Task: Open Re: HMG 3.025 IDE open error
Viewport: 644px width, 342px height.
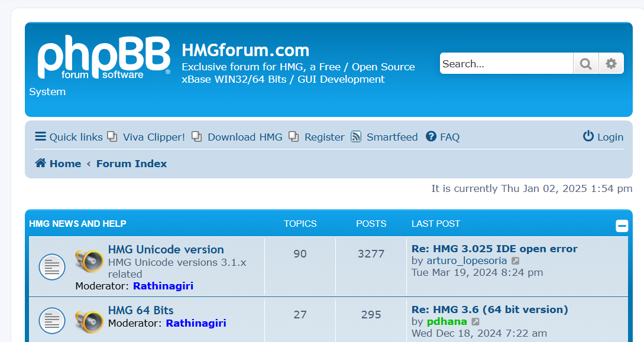Action: (x=494, y=249)
